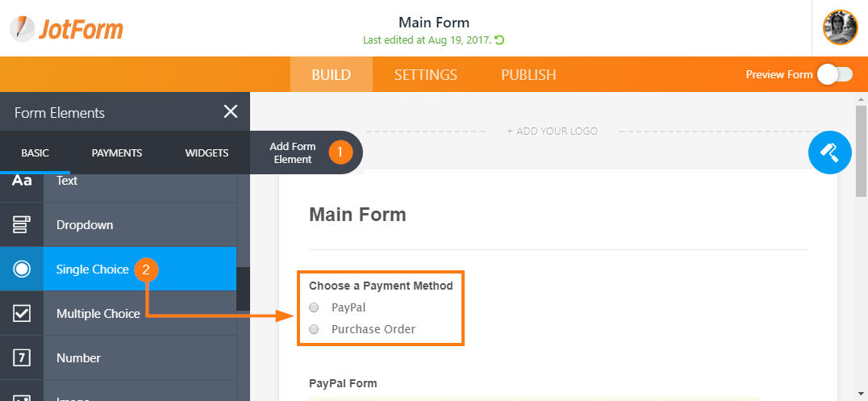Open the Form Designer paint roller

[x=829, y=152]
